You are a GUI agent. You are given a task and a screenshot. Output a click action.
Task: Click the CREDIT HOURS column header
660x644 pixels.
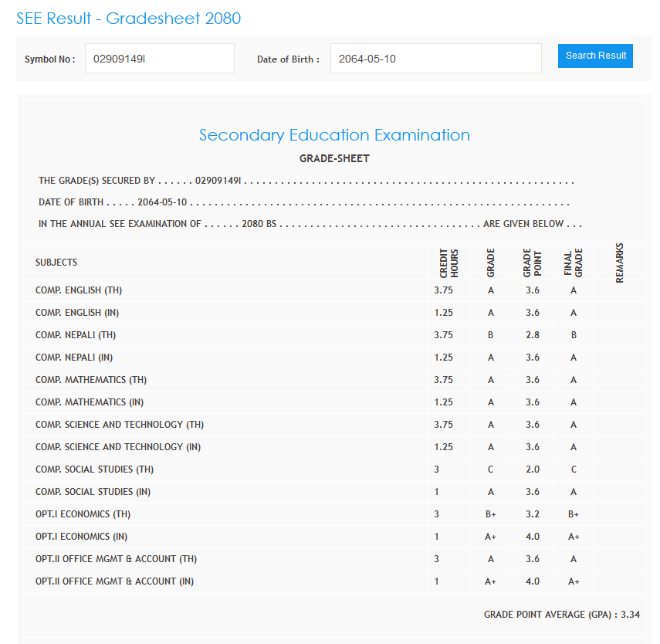pos(448,263)
